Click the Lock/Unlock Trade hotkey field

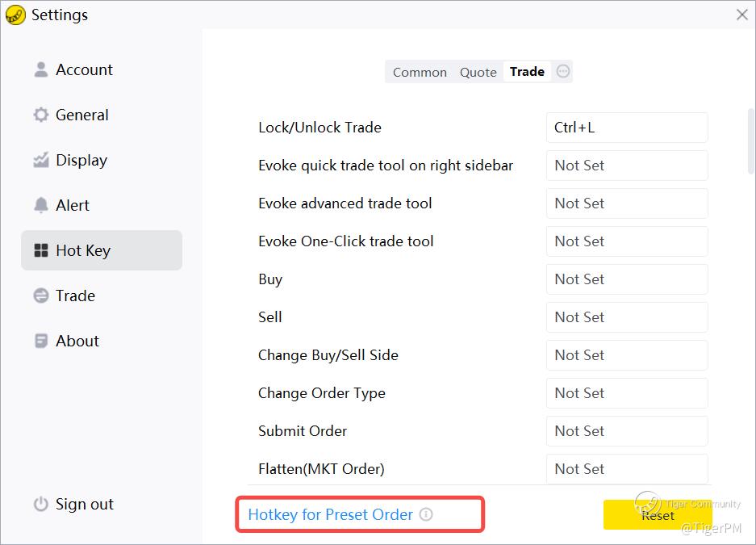pyautogui.click(x=627, y=128)
